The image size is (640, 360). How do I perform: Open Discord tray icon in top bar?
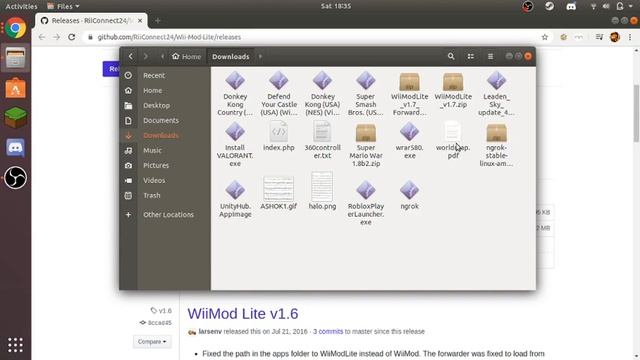click(571, 6)
